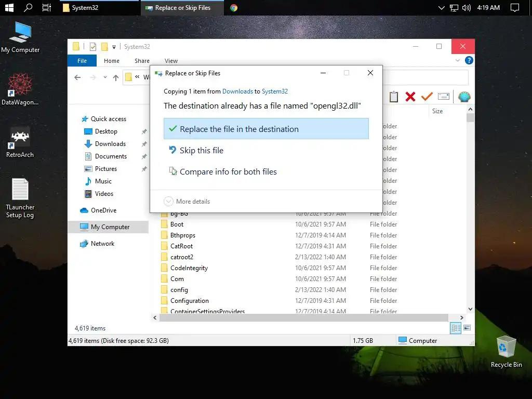Viewport: 532px width, 399px height.
Task: Open the File ribbon tab
Action: pos(82,61)
